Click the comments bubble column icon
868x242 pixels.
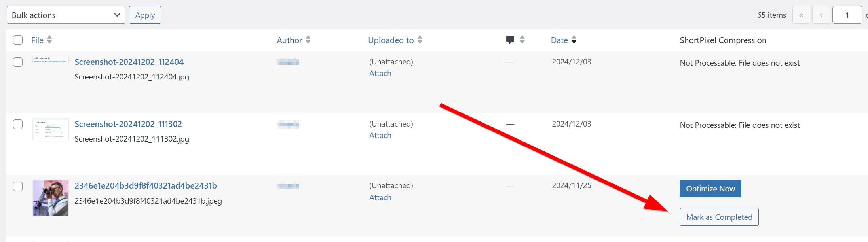(x=510, y=40)
